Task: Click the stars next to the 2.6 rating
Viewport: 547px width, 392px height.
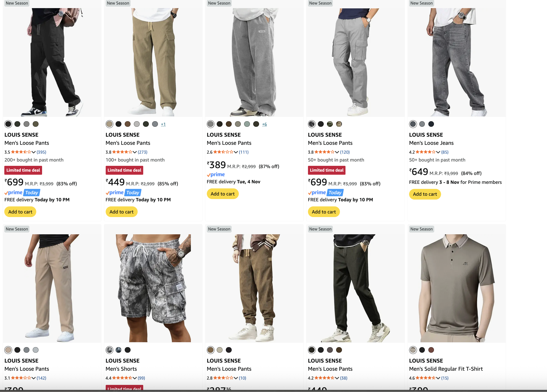Action: (223, 152)
